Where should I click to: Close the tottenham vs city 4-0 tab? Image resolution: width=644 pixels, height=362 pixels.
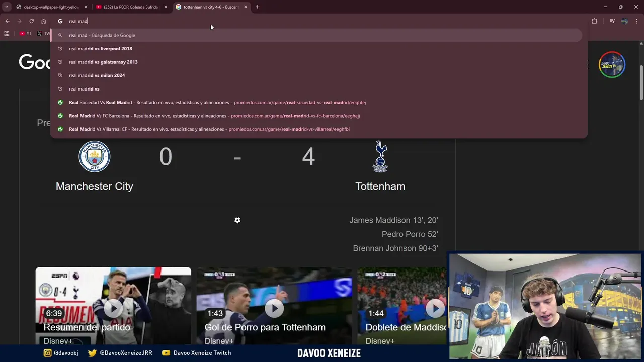[246, 7]
